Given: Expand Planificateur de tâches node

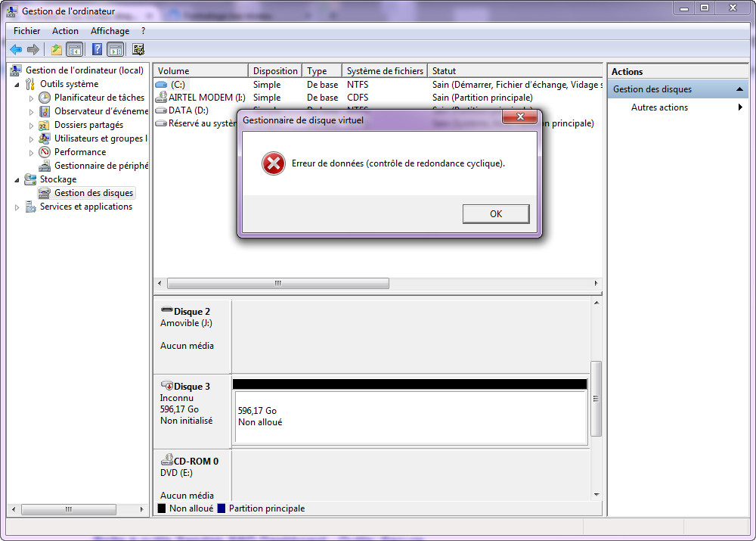Looking at the screenshot, I should 31,98.
